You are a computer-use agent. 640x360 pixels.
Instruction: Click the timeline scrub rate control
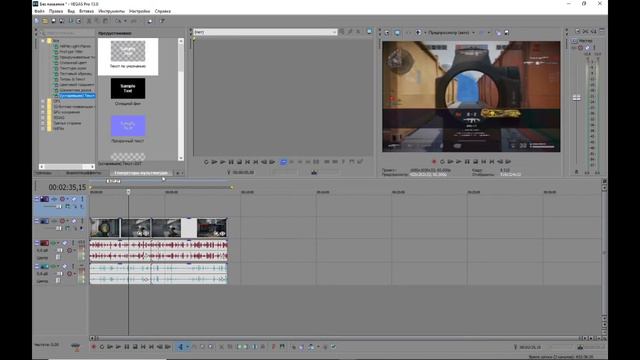pyautogui.click(x=76, y=346)
